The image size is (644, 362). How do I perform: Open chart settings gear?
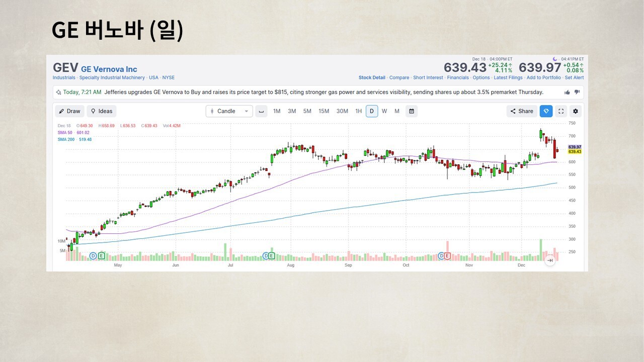coord(576,111)
